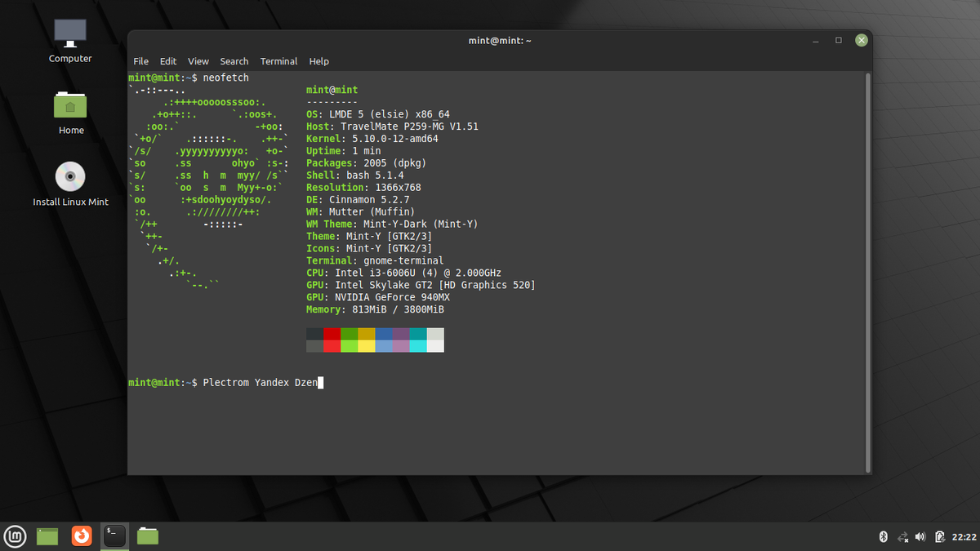Click the Icons: Mint-Y [GTK2/3] line

pyautogui.click(x=369, y=249)
